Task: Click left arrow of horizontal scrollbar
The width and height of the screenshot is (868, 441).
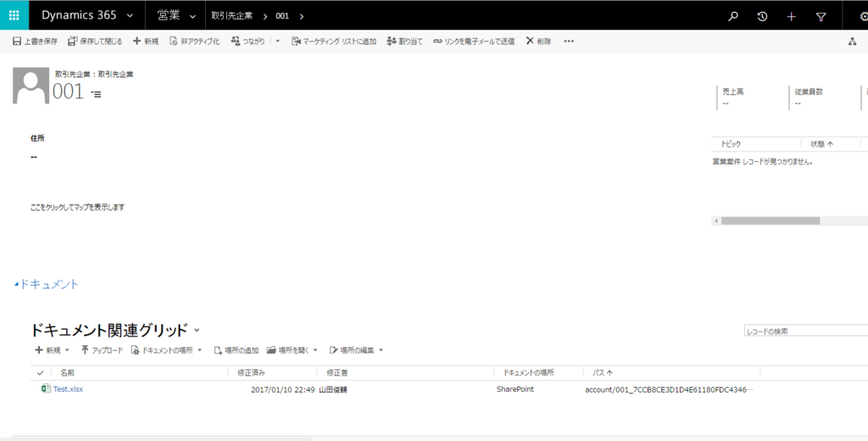Action: coord(715,220)
